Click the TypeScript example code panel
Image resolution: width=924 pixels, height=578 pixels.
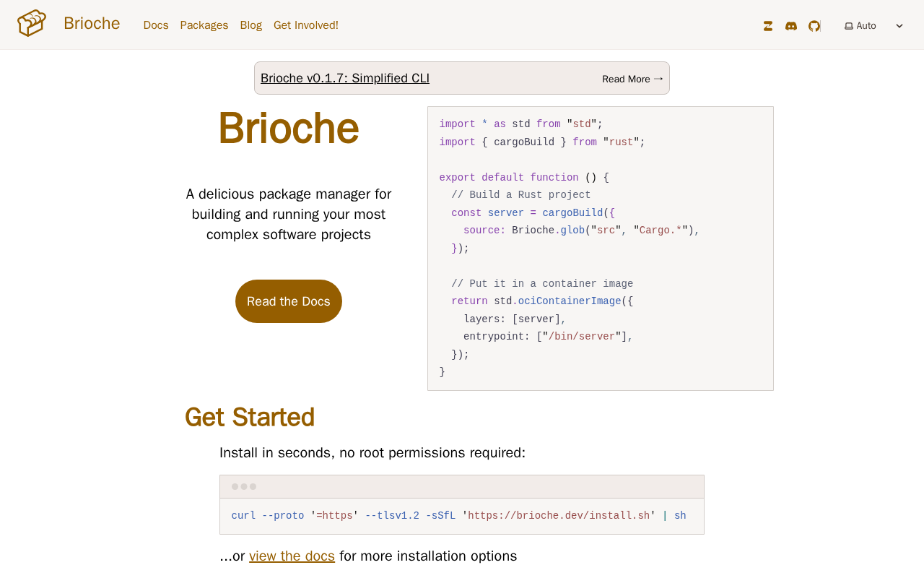[x=601, y=249]
